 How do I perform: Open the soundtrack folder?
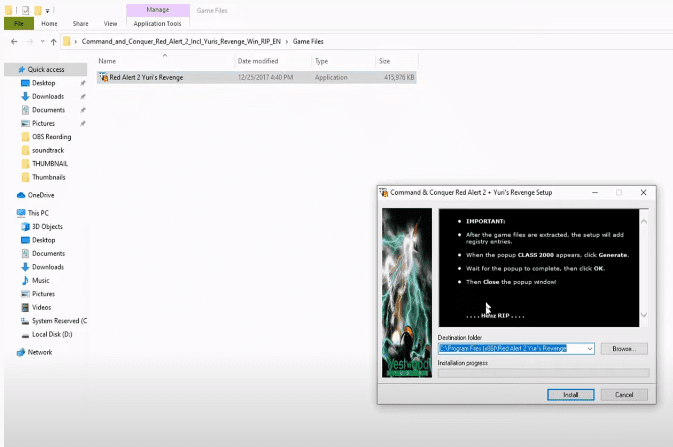click(48, 150)
